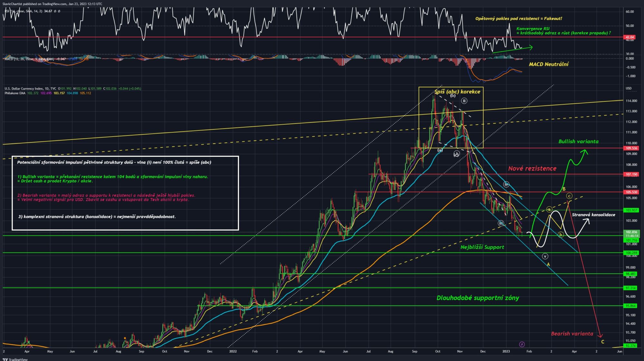Click the 'Stranová konsolidace' annotation

click(x=593, y=215)
